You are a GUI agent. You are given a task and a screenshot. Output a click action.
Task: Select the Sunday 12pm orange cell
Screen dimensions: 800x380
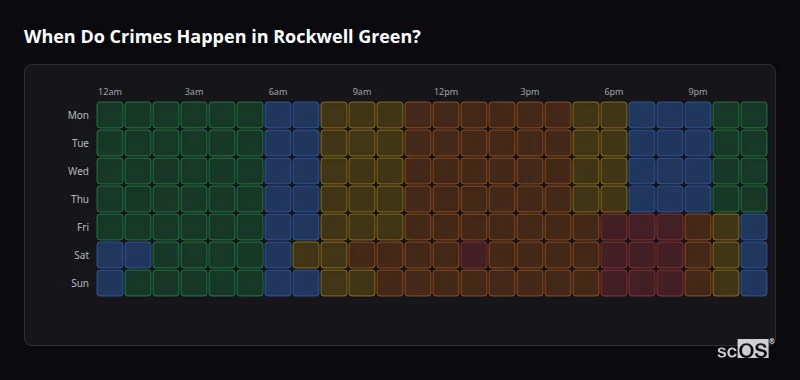[445, 283]
